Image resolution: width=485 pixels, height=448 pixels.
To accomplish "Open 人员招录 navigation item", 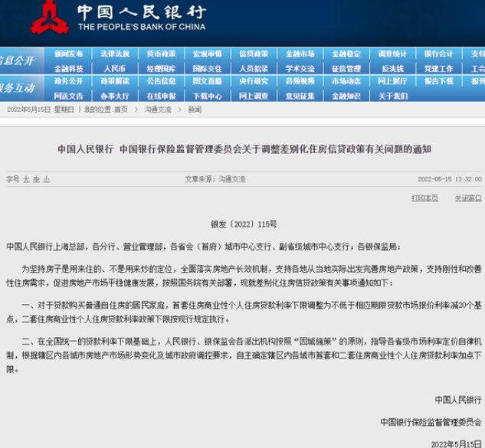I will [x=254, y=69].
